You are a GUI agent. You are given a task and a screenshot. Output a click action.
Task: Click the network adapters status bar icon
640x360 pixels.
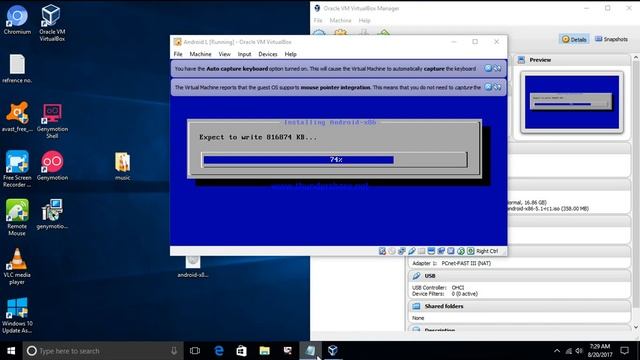click(402, 251)
